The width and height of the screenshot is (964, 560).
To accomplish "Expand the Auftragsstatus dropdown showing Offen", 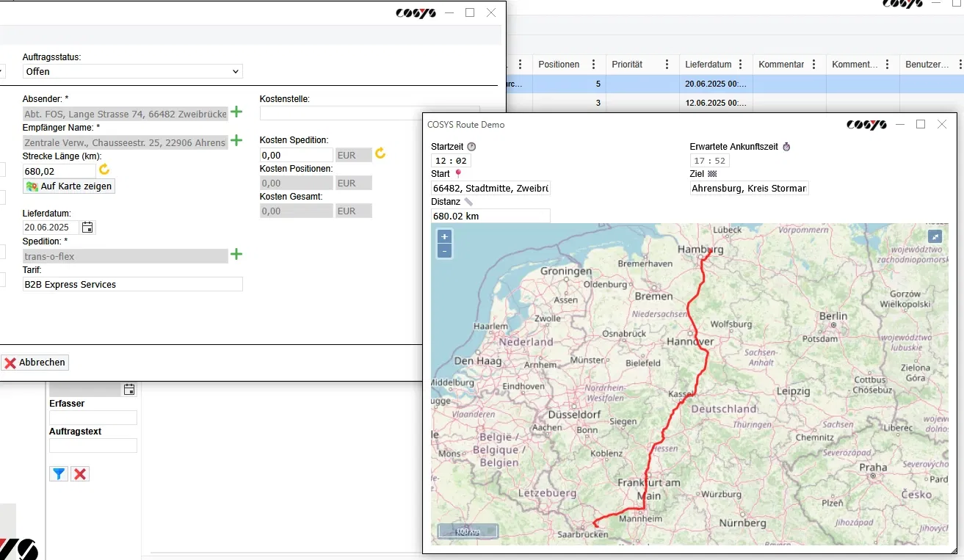I will pyautogui.click(x=132, y=71).
